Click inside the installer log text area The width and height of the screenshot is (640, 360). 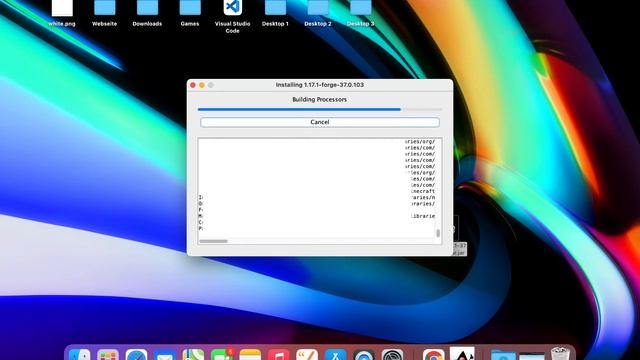coord(317,188)
